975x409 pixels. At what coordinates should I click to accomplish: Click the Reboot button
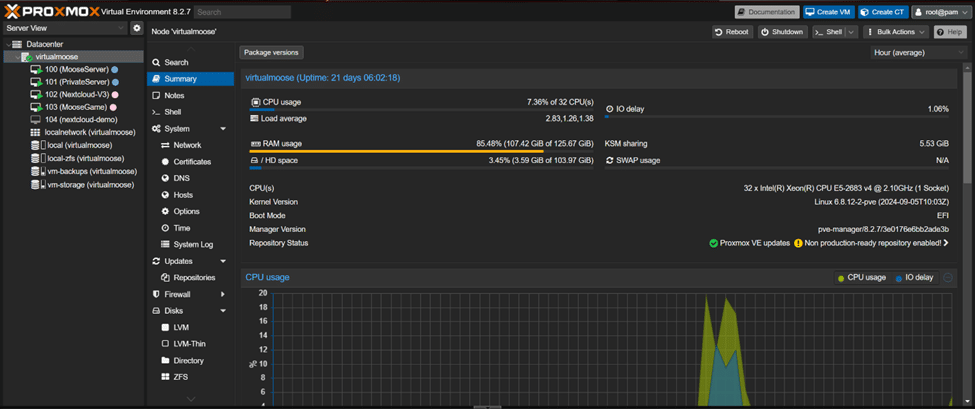click(732, 32)
